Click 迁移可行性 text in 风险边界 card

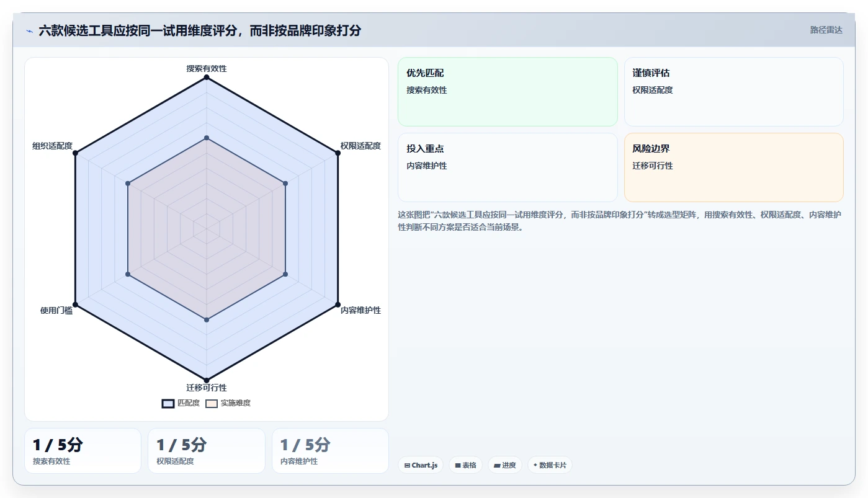[653, 166]
